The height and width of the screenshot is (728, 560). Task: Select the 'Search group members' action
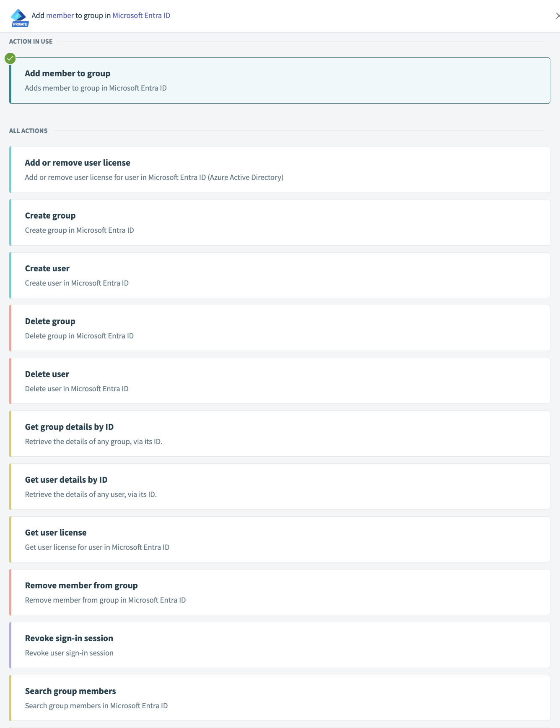pyautogui.click(x=280, y=698)
